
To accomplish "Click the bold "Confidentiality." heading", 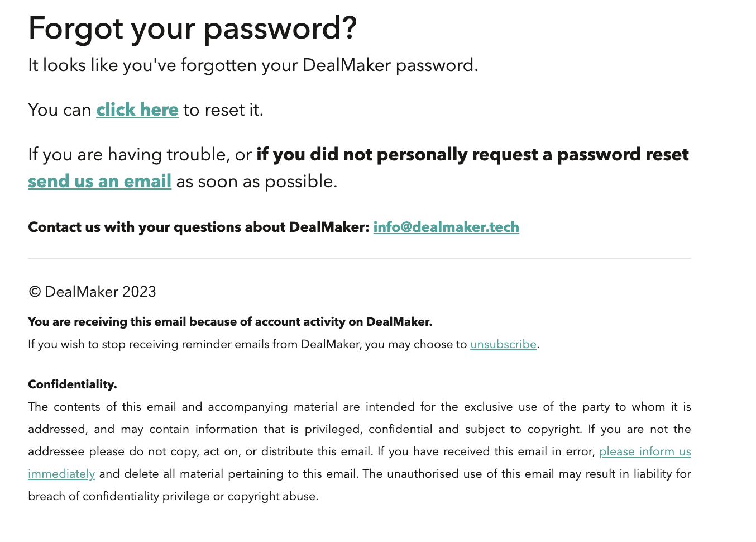I will [x=73, y=384].
